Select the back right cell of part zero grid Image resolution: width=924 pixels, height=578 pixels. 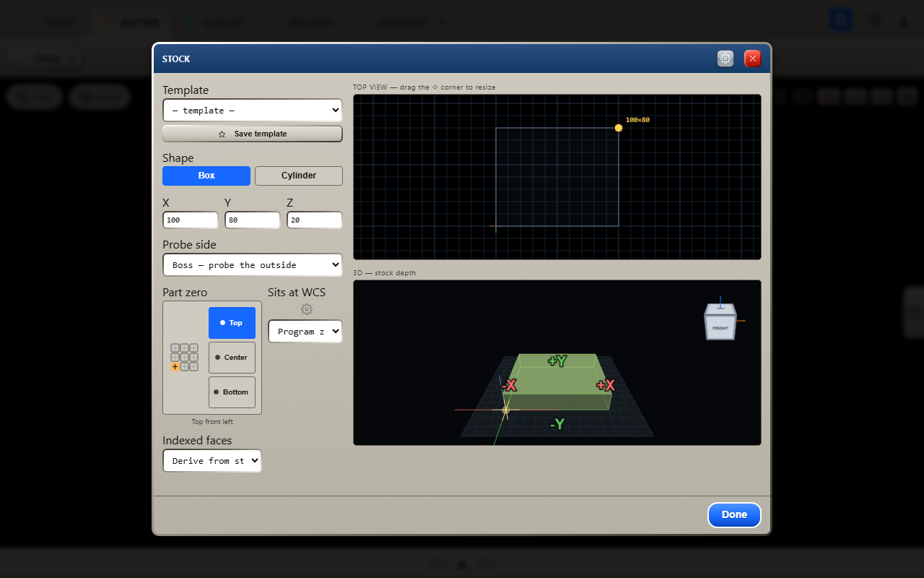pos(193,348)
